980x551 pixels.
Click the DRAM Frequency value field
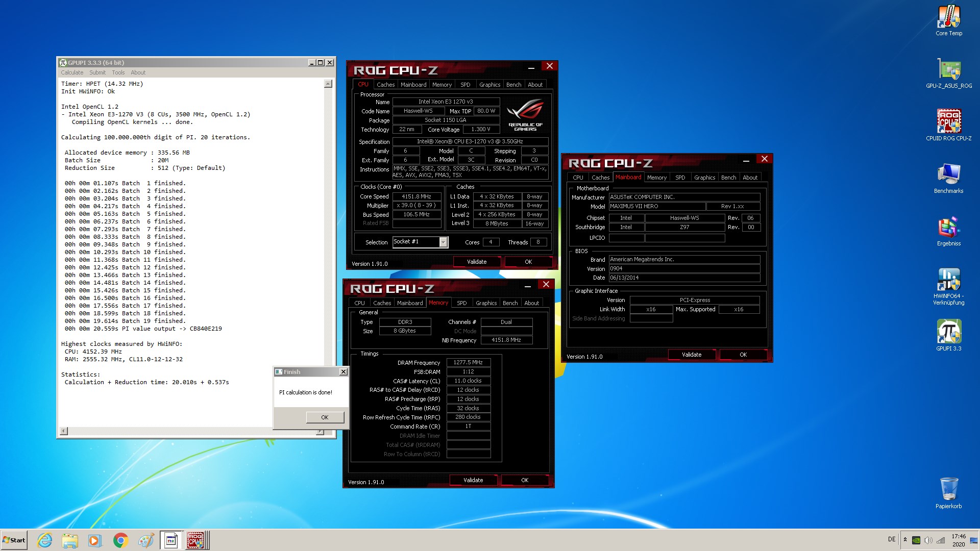pos(468,362)
